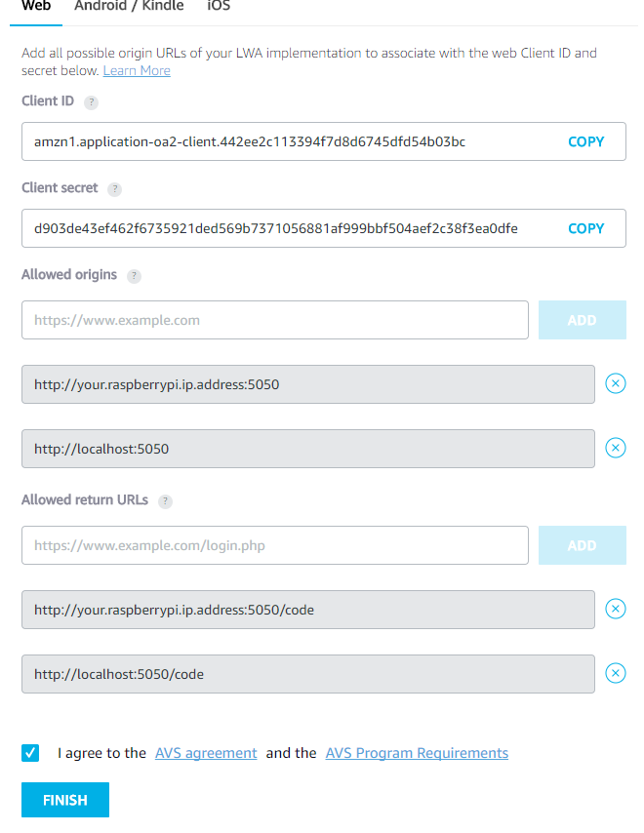Switch to the iOS tab
Viewport: 644px width, 833px height.
coord(219,6)
